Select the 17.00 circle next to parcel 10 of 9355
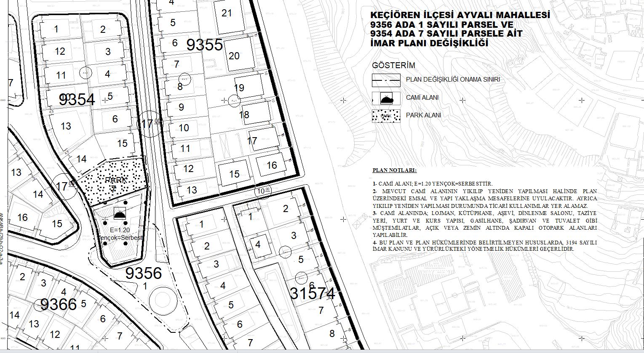 151,124
